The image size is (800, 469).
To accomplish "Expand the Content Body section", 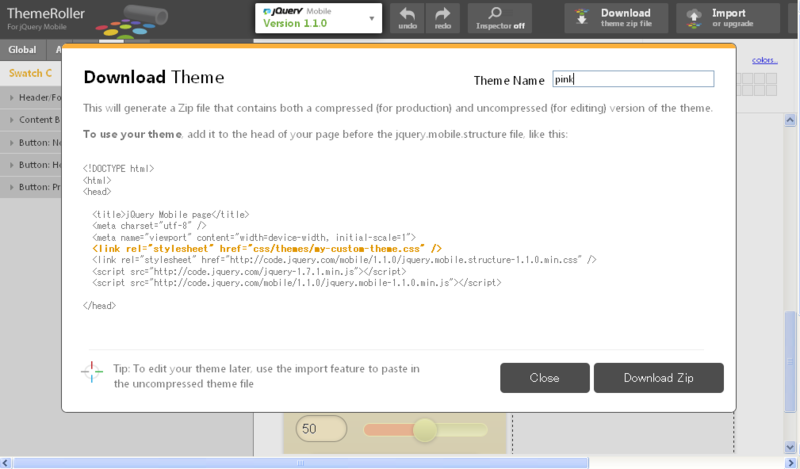I will pyautogui.click(x=31, y=120).
